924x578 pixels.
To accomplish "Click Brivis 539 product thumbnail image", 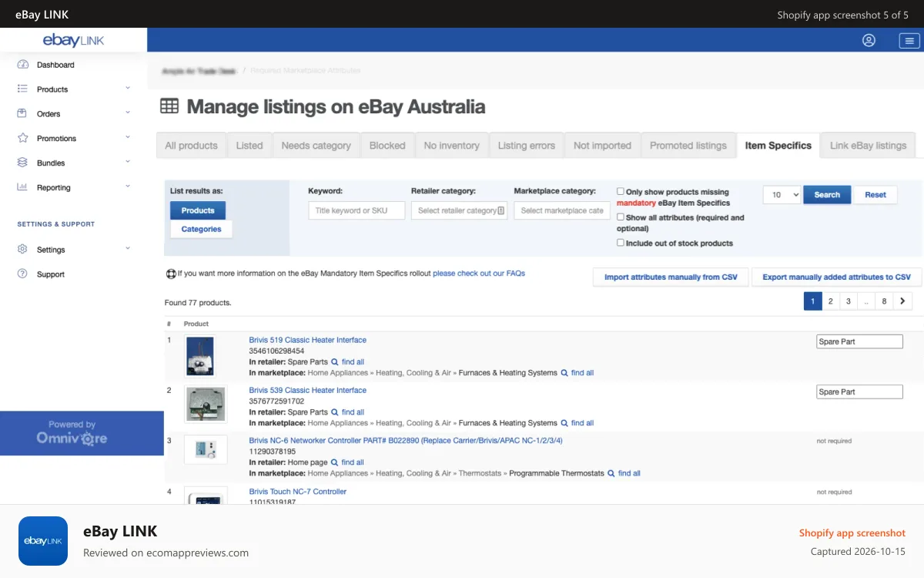I will (x=206, y=404).
